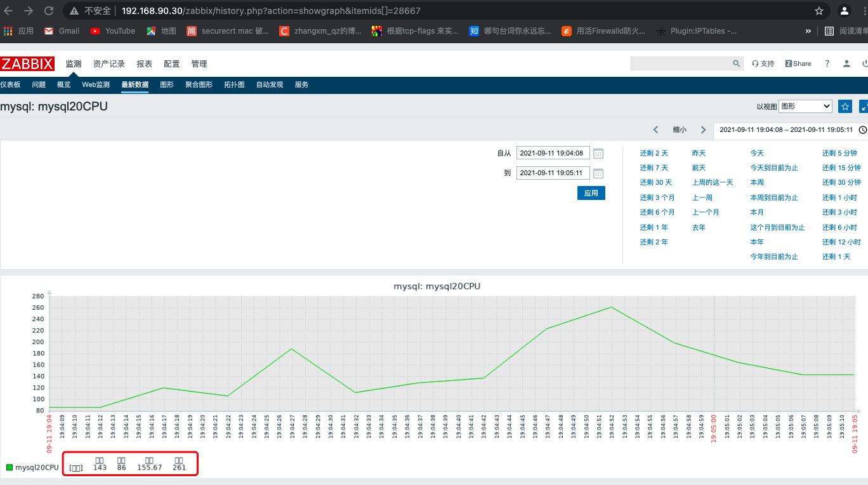Image resolution: width=868 pixels, height=485 pixels.
Task: Click the clock icon beside time range
Action: (862, 130)
